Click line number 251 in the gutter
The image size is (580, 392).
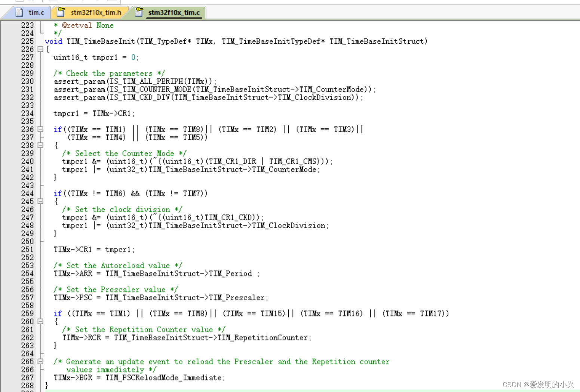(27, 250)
